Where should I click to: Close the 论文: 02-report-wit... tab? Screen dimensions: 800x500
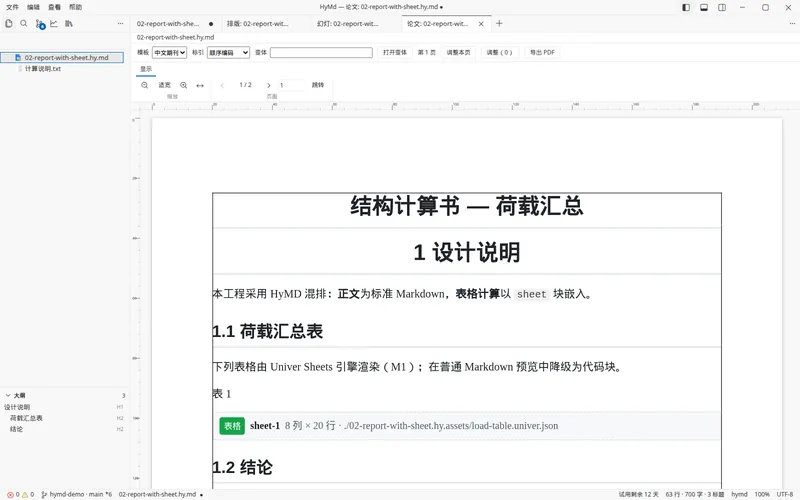click(481, 24)
